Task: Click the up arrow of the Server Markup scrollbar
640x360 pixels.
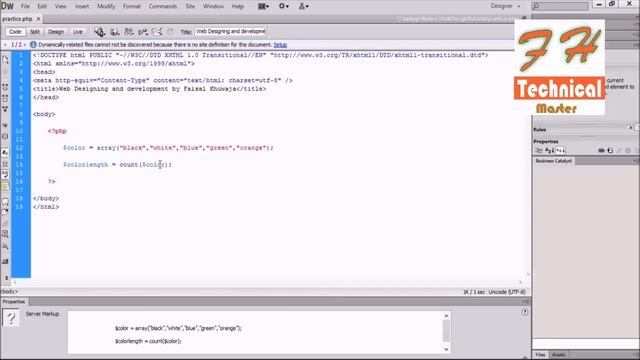Action: 446,316
